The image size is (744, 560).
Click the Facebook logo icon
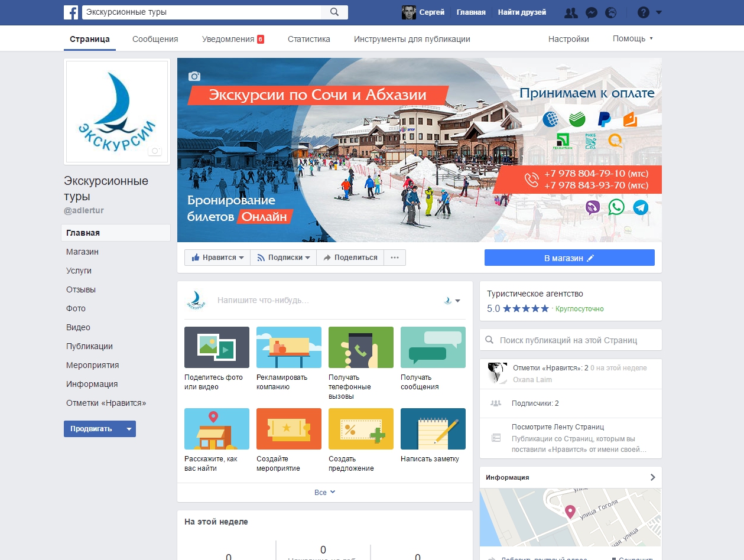71,12
